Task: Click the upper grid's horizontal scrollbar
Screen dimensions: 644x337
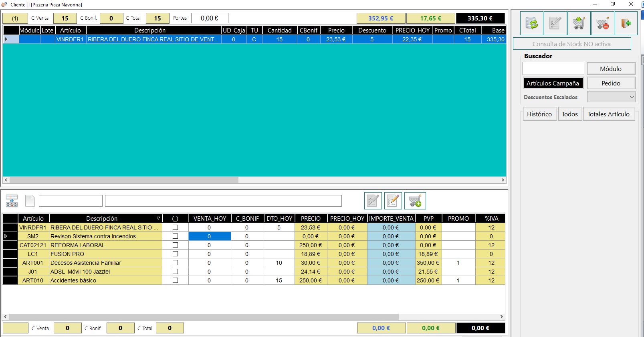Action: click(254, 180)
